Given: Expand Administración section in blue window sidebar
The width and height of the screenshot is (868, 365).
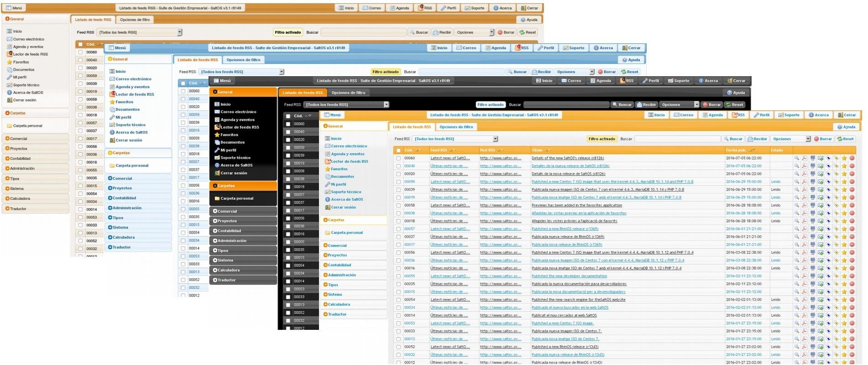Looking at the screenshot, I should tap(138, 208).
